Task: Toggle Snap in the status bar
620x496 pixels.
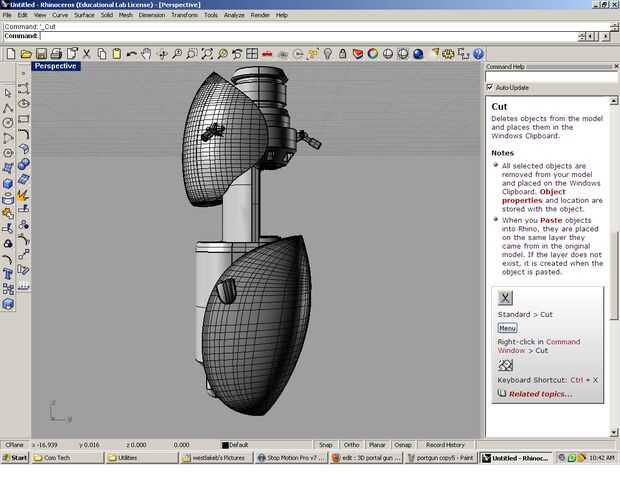Action: point(326,445)
